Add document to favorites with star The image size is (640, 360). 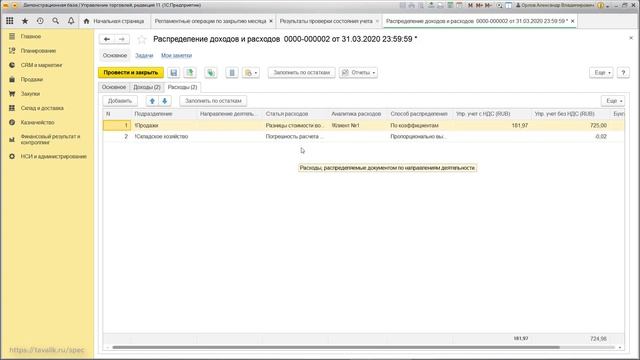tap(142, 39)
